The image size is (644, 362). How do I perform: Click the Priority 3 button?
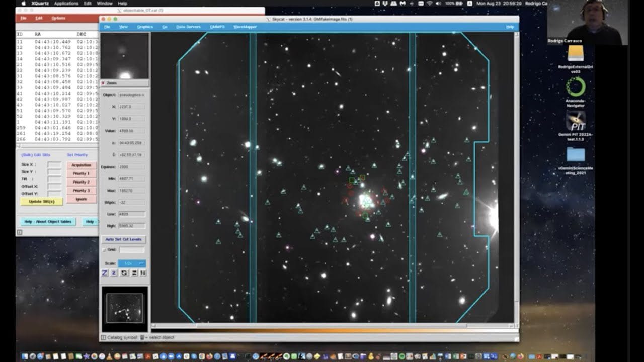[x=81, y=191]
